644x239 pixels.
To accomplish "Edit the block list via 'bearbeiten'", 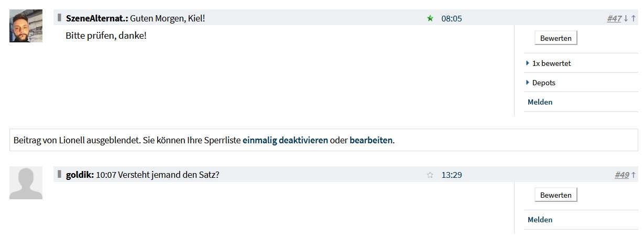I will pyautogui.click(x=371, y=140).
